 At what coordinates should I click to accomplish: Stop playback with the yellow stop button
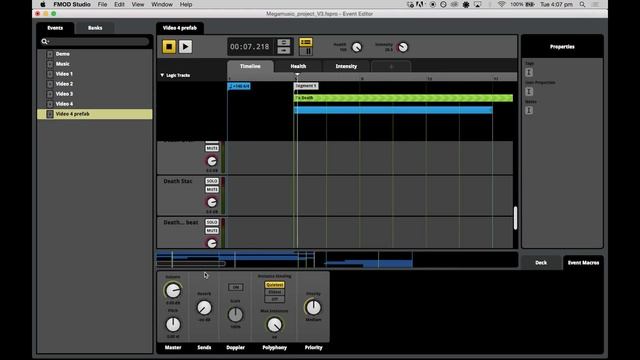(169, 47)
